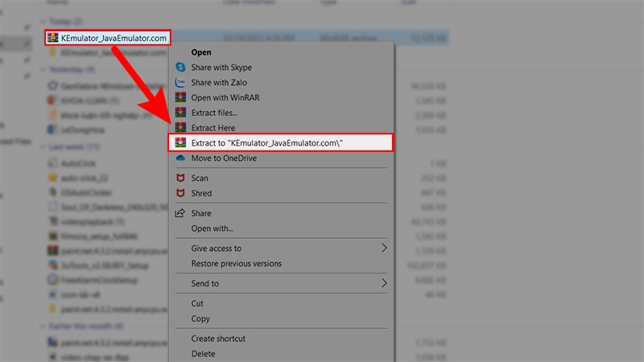The image size is (644, 362).
Task: Collapse the Yesterday group in file list
Action: 43,69
